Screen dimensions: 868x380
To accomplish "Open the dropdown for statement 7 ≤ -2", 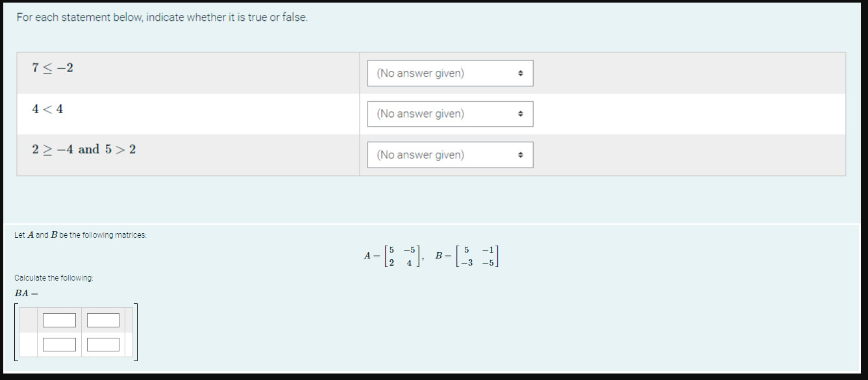I will (450, 73).
